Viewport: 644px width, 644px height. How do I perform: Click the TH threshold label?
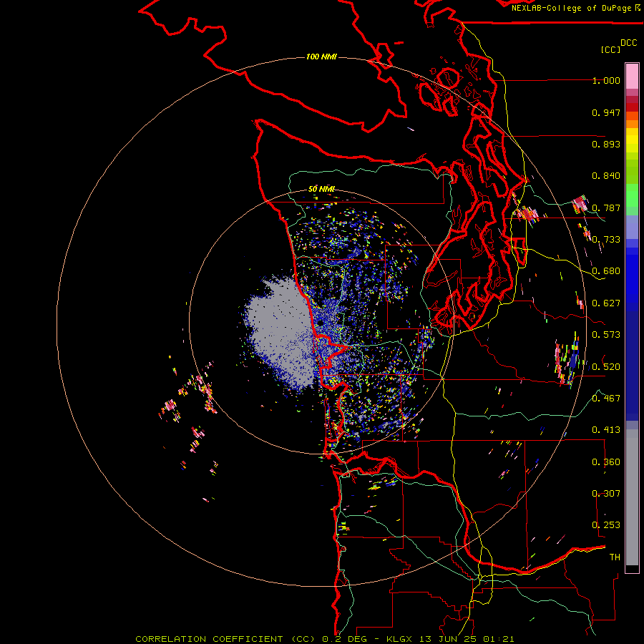tap(615, 557)
